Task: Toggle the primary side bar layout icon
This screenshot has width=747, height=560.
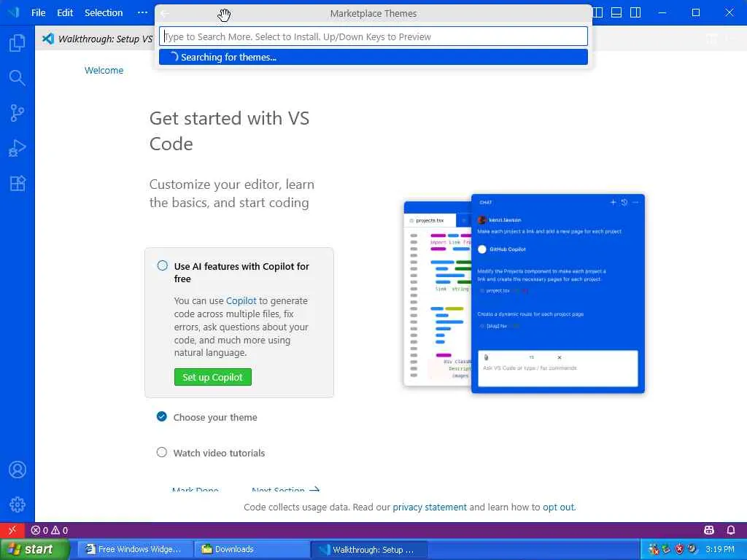Action: (x=597, y=13)
